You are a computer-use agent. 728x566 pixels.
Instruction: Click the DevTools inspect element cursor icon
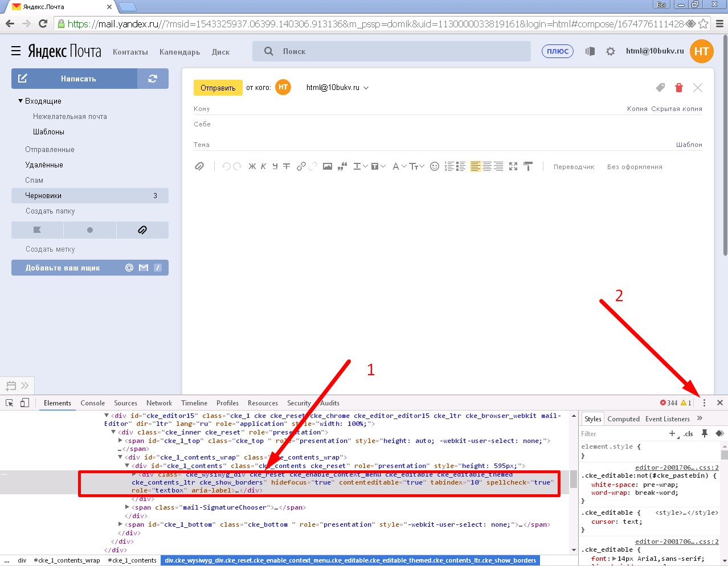click(x=10, y=403)
